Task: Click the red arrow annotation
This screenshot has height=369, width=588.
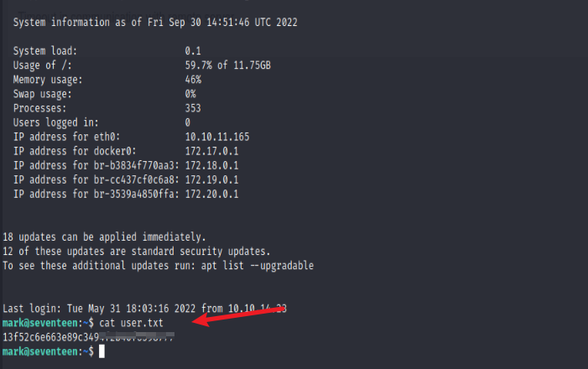Action: 242,317
